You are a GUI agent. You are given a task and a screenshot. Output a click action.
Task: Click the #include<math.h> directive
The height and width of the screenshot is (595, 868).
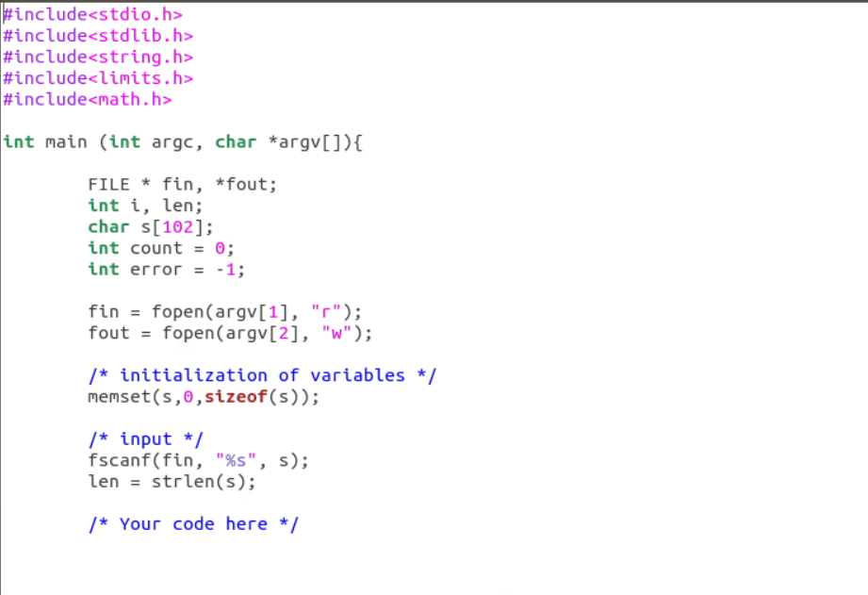click(88, 99)
